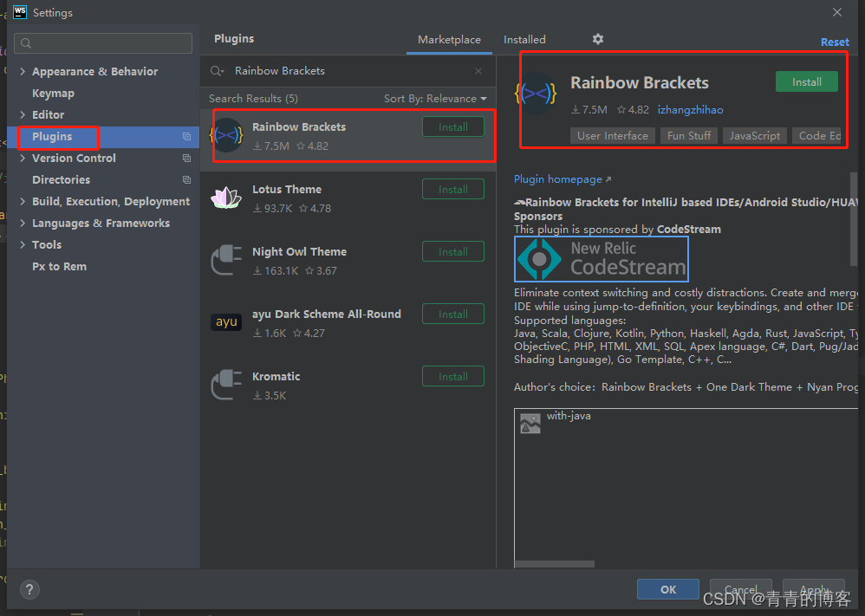Click the User Interface tag
The width and height of the screenshot is (865, 616).
(x=612, y=136)
